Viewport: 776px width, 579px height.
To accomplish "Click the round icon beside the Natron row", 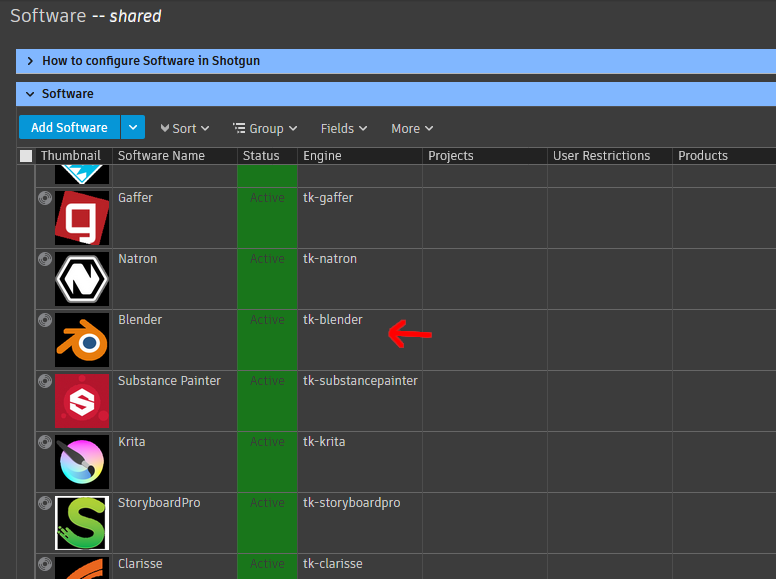I will pos(45,259).
